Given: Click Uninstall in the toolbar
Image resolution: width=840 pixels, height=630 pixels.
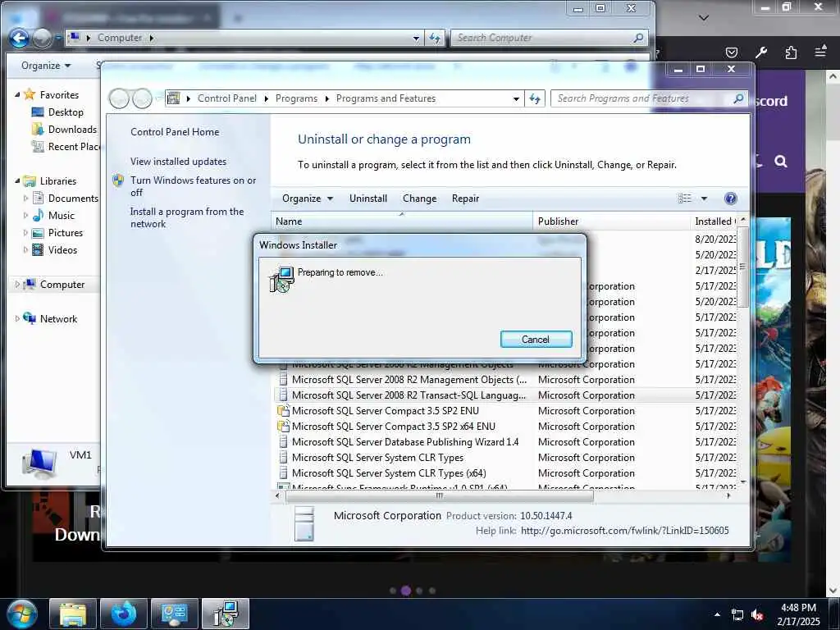Looking at the screenshot, I should (x=368, y=199).
